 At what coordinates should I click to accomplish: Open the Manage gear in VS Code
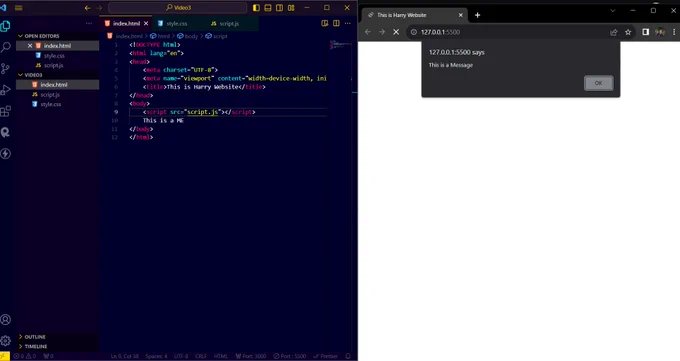point(6,341)
